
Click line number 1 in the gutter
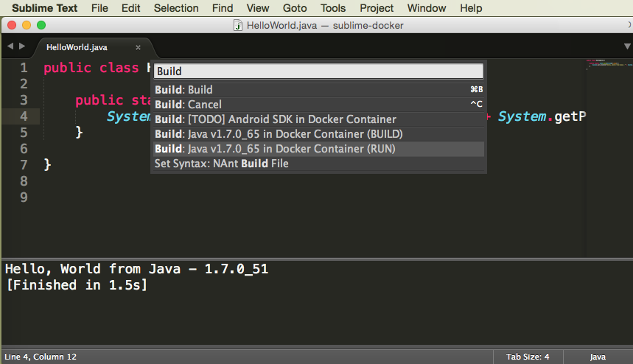coord(24,68)
